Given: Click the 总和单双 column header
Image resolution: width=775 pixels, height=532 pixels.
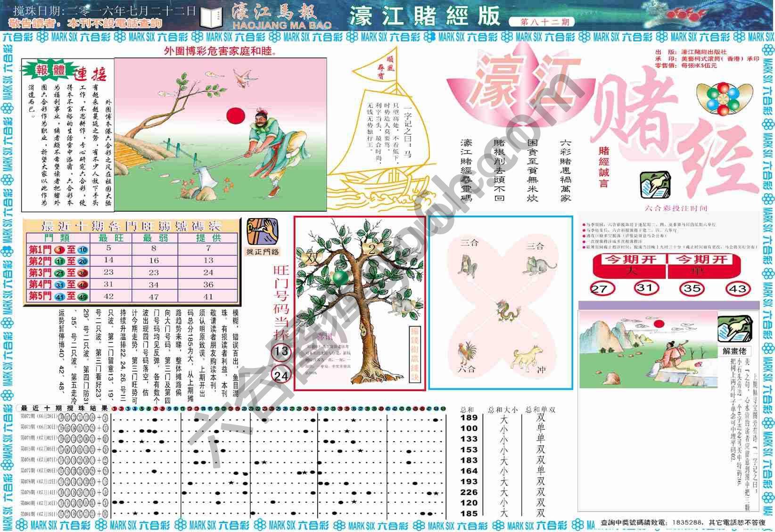Looking at the screenshot, I should pyautogui.click(x=541, y=410).
